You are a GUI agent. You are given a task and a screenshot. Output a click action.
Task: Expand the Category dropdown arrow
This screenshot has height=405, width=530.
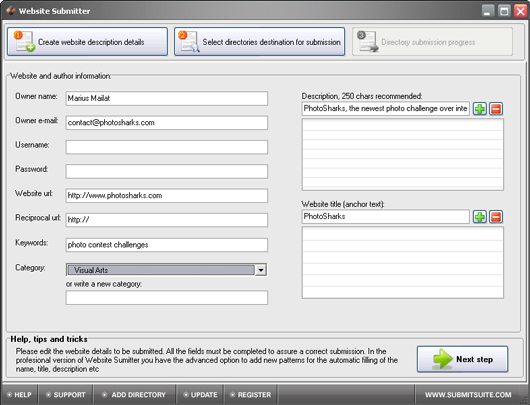tap(261, 270)
